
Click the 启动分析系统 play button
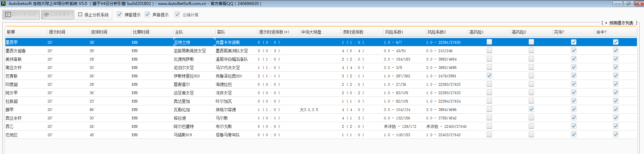pos(21,15)
